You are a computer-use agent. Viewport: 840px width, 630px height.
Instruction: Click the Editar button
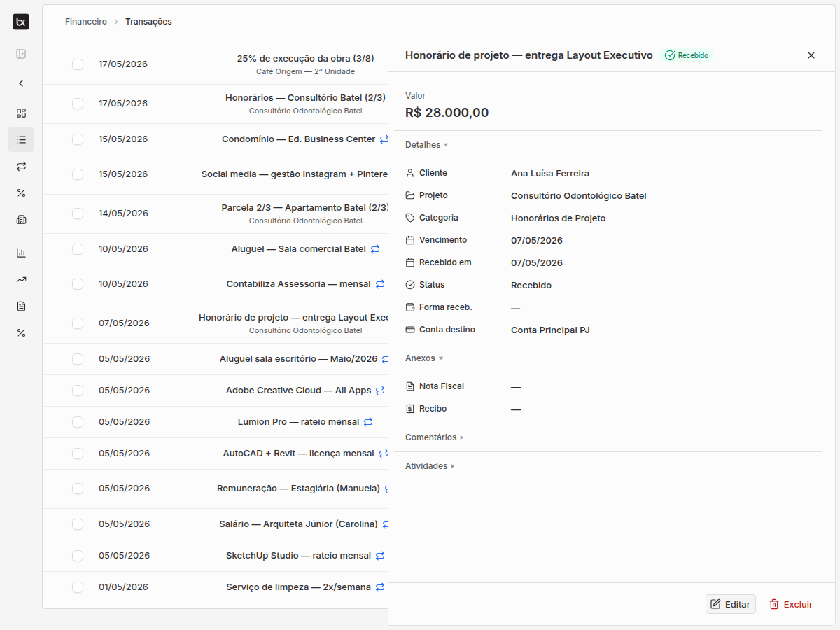(731, 604)
